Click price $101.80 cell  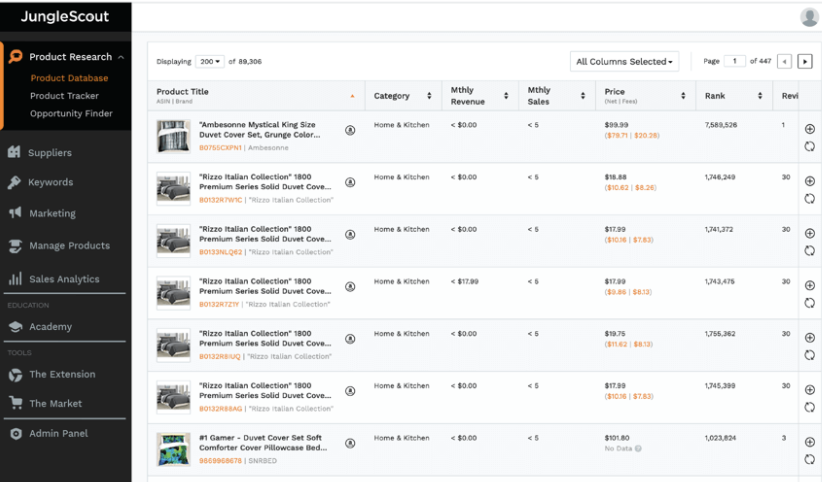point(617,438)
